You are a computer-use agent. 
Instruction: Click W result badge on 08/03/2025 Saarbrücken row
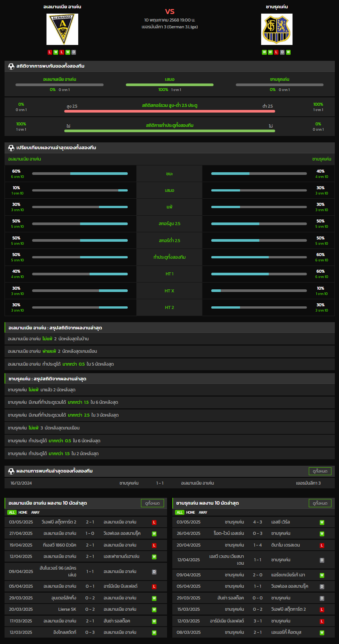322,633
